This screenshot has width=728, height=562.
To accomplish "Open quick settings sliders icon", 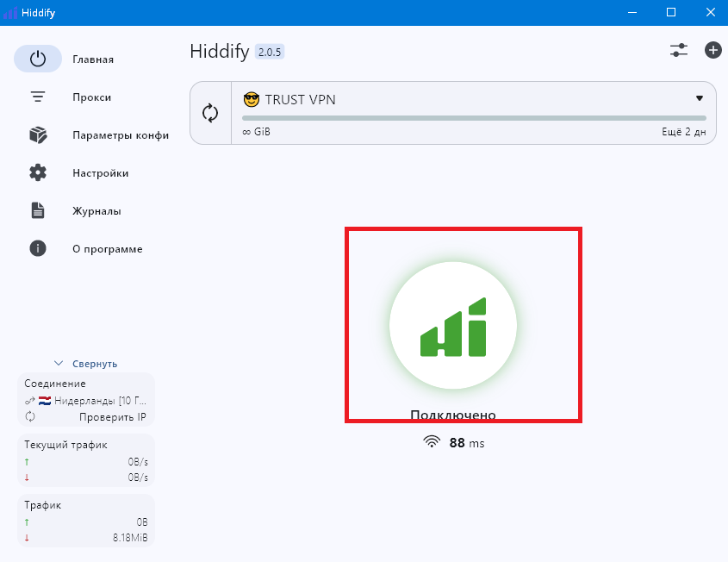I will point(679,51).
